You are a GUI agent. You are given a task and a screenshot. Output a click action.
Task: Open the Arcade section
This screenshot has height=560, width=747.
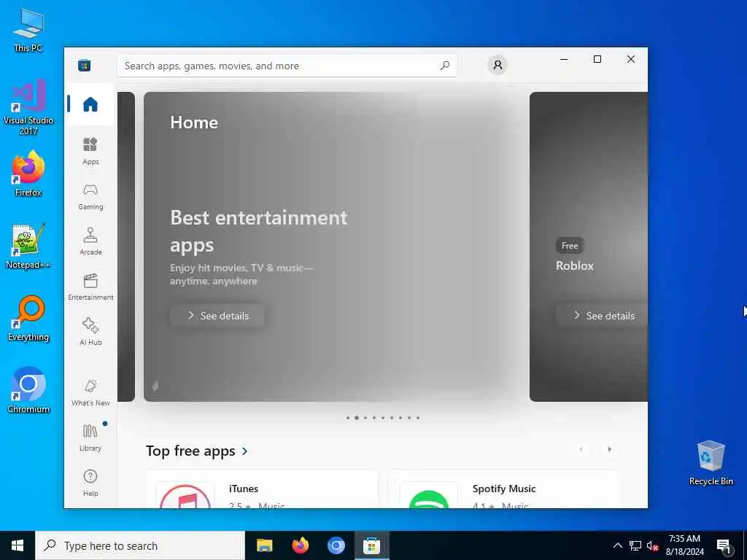tap(90, 241)
